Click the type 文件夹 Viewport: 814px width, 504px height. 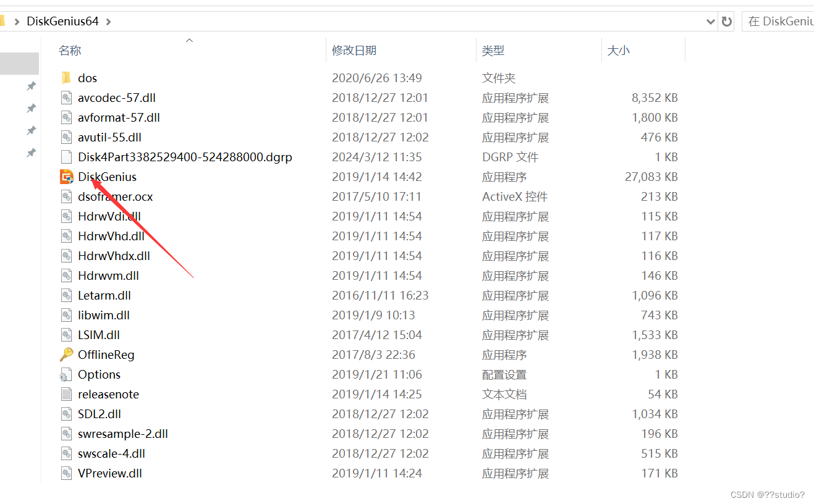coord(499,78)
